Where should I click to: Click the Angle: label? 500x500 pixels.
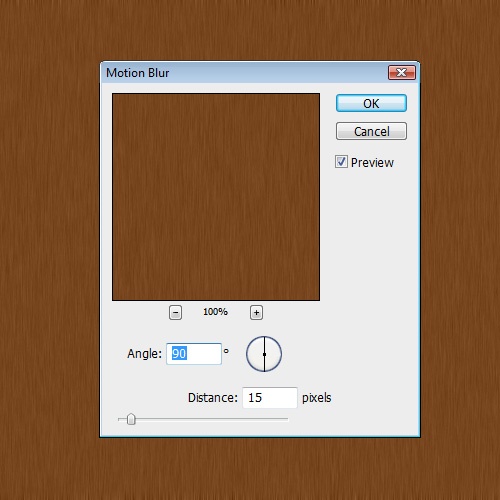(x=144, y=354)
